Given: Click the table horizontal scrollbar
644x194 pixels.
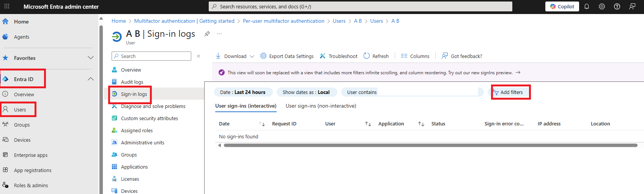Looking at the screenshot, I should pos(430,145).
